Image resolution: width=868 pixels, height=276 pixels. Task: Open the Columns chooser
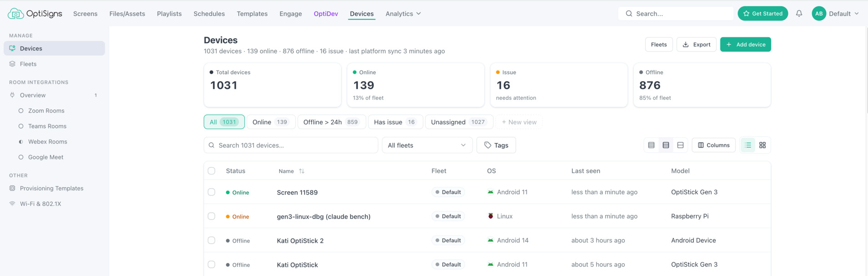click(x=713, y=145)
